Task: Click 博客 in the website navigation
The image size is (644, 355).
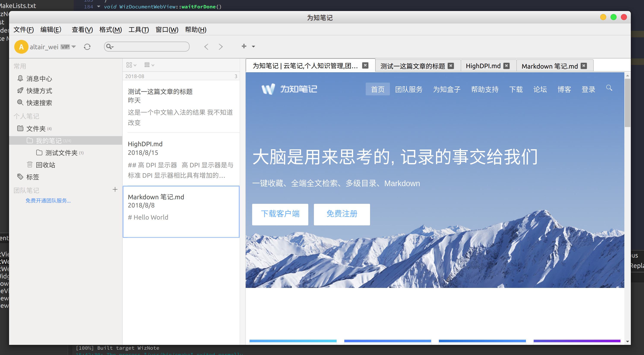Action: pyautogui.click(x=564, y=89)
